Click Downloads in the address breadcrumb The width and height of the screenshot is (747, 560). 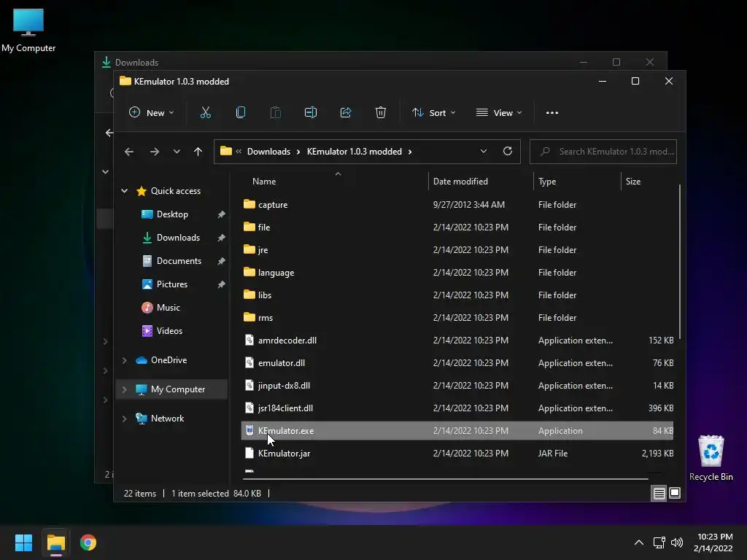pos(268,152)
